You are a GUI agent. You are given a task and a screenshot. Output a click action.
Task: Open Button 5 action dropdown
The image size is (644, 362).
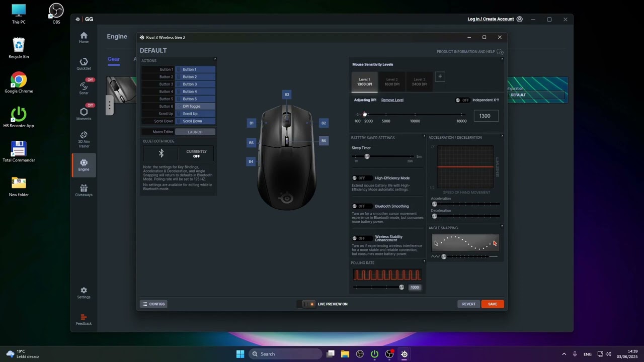[195, 99]
